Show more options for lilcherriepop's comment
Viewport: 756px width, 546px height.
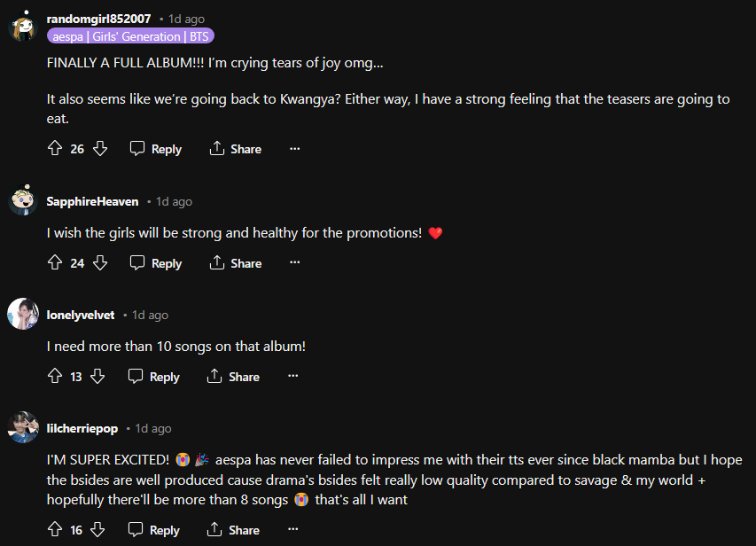tap(293, 530)
